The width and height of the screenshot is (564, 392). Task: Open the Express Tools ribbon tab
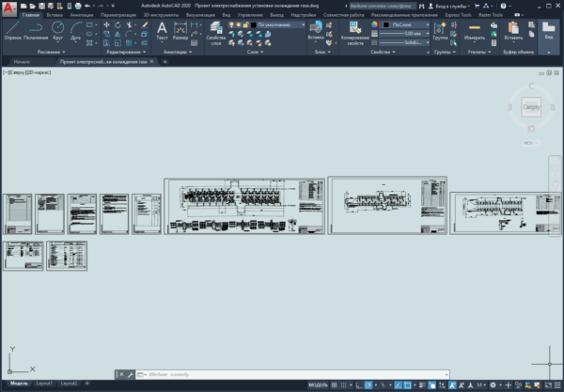coord(458,15)
